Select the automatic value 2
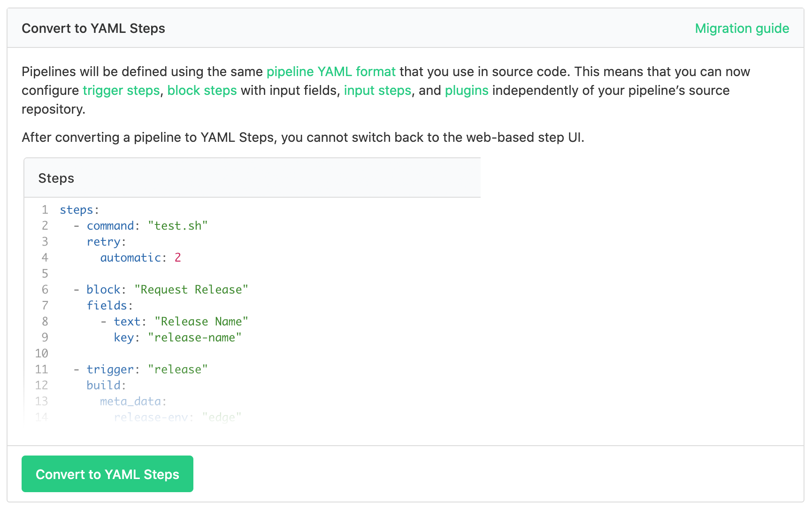 (177, 257)
